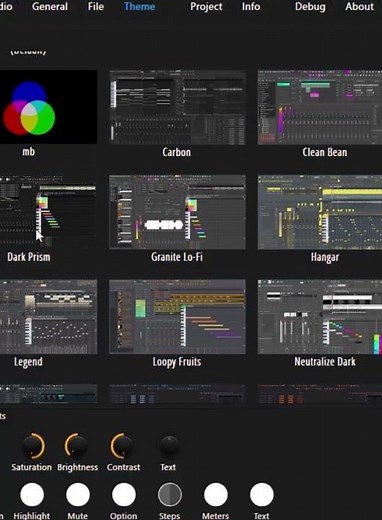Switch to the About tab
This screenshot has height=520, width=382.
(x=359, y=6)
